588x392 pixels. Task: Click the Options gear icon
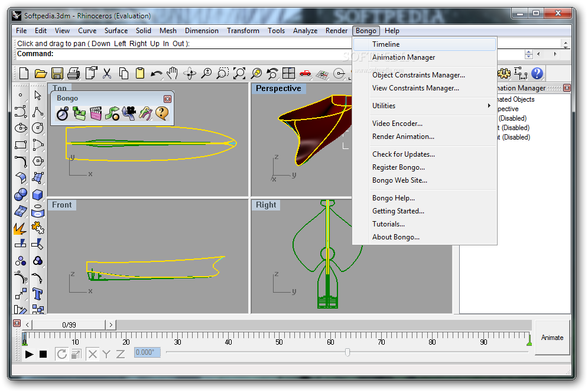click(505, 73)
